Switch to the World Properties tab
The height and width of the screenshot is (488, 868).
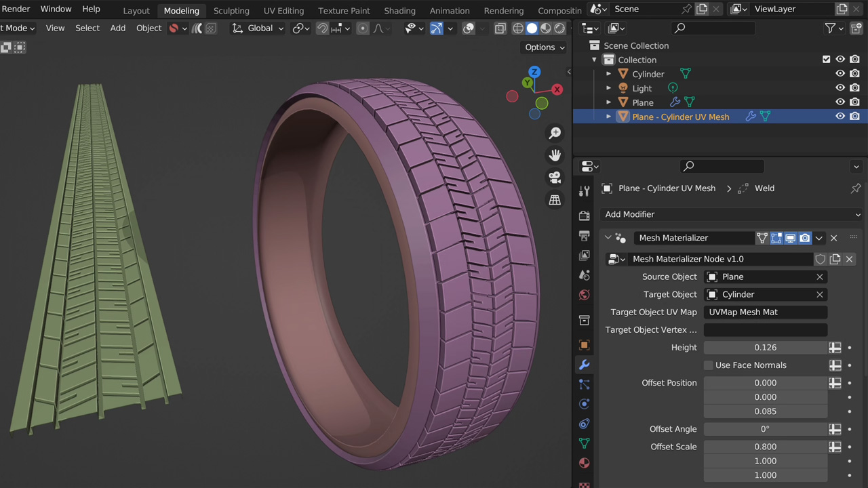[584, 295]
